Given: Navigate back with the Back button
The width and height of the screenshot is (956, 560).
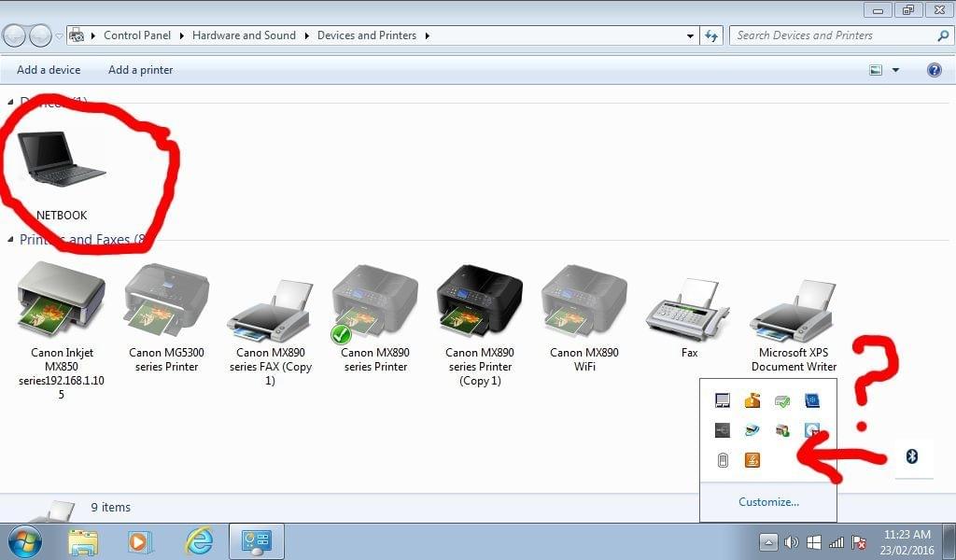Looking at the screenshot, I should [14, 36].
